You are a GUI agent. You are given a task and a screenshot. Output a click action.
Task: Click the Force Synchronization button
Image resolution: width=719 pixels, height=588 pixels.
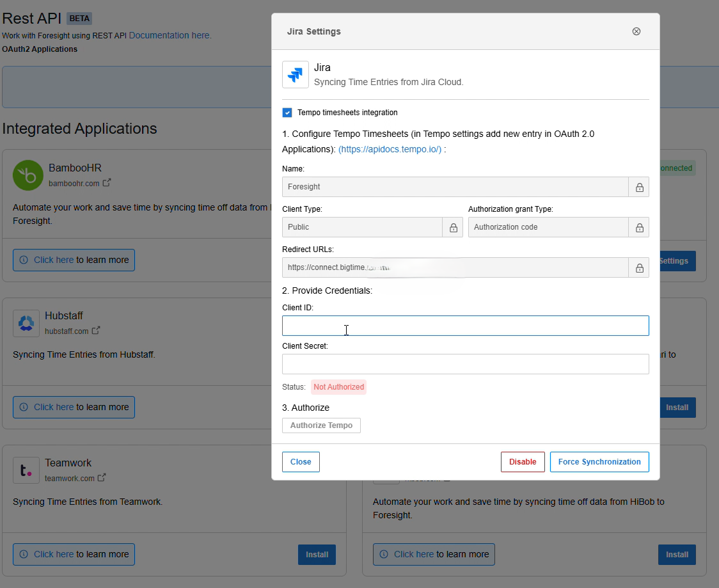(x=599, y=462)
